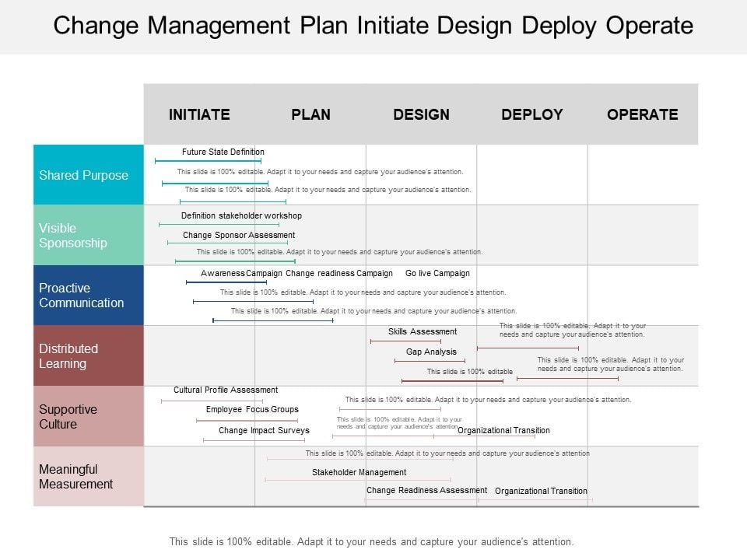This screenshot has height=560, width=747.
Task: Click the timeline bar under Change Impact Surveys
Action: [254, 440]
